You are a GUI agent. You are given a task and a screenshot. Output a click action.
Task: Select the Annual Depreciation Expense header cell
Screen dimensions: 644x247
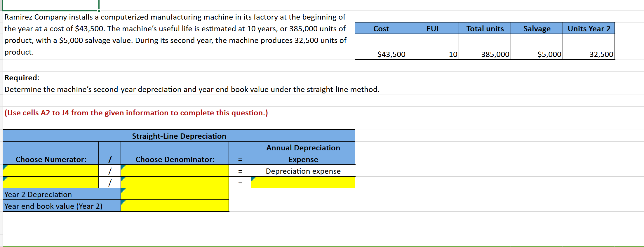pos(303,153)
